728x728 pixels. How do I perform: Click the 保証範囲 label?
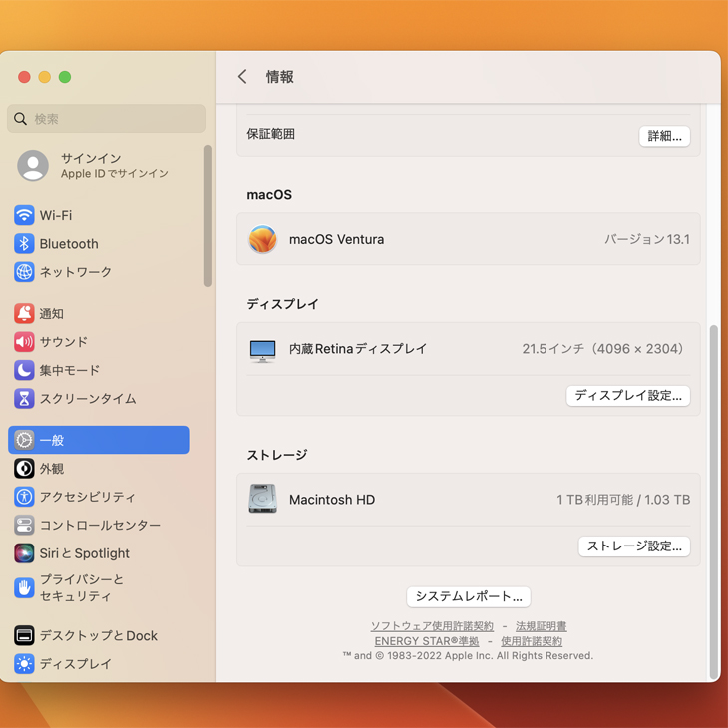270,134
